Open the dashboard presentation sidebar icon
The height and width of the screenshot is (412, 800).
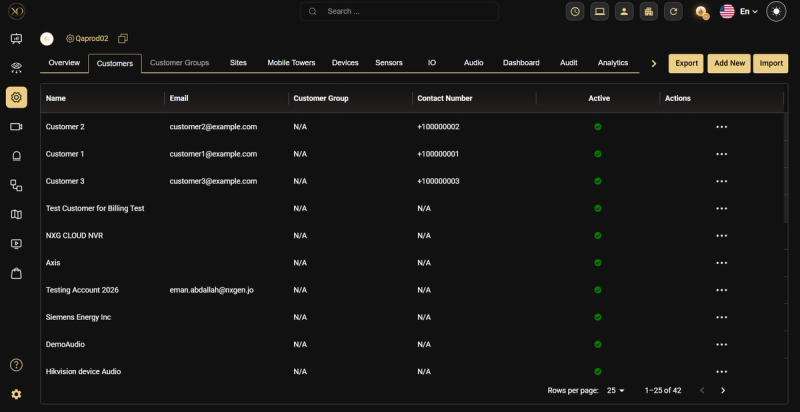click(x=16, y=39)
